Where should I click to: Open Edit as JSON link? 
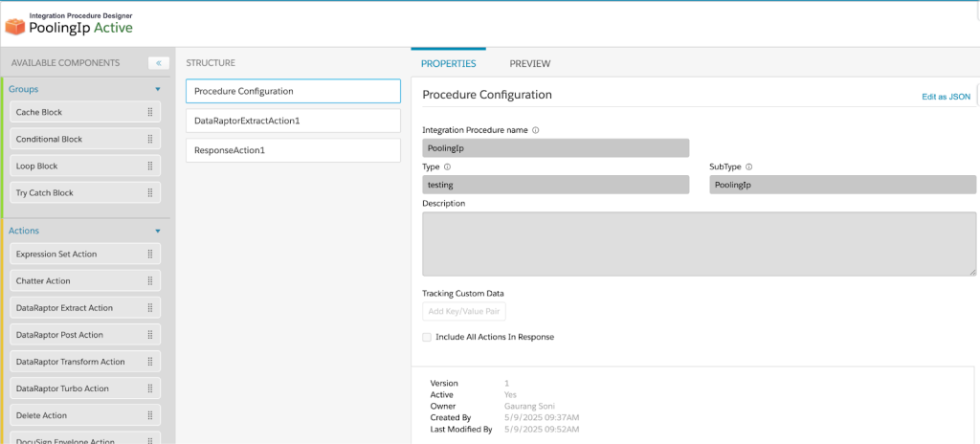947,97
